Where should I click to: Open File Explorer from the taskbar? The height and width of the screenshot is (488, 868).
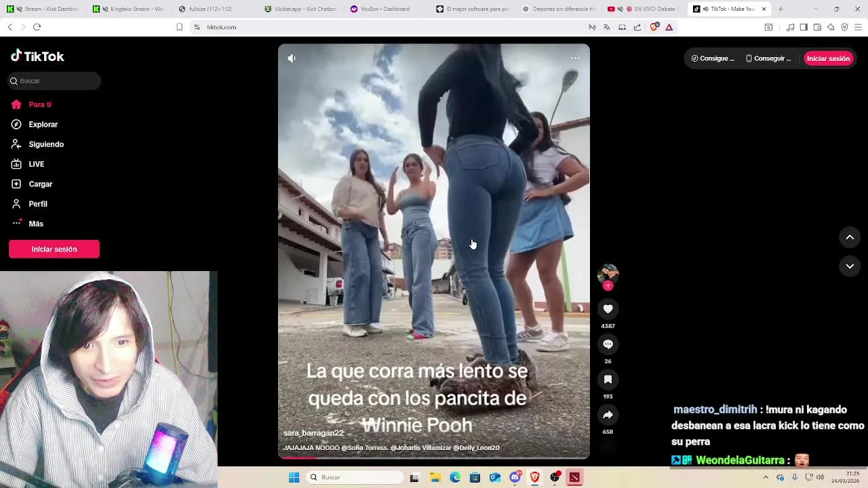435,477
